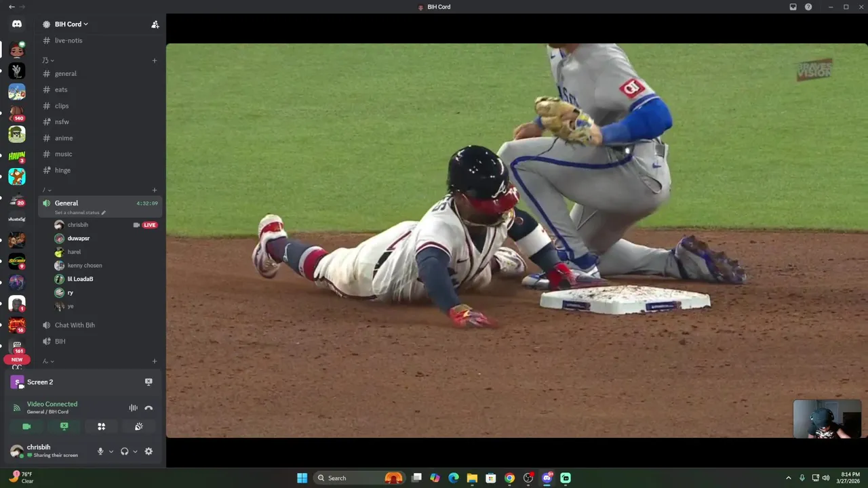Open Windows Start menu
The height and width of the screenshot is (488, 868).
click(x=302, y=478)
